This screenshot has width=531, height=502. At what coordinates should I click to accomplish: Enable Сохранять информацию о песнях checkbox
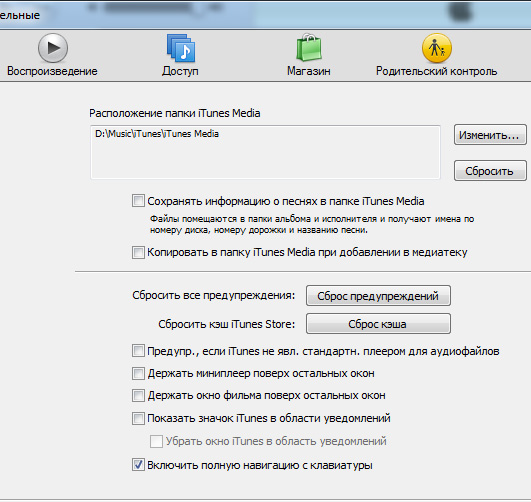point(138,201)
